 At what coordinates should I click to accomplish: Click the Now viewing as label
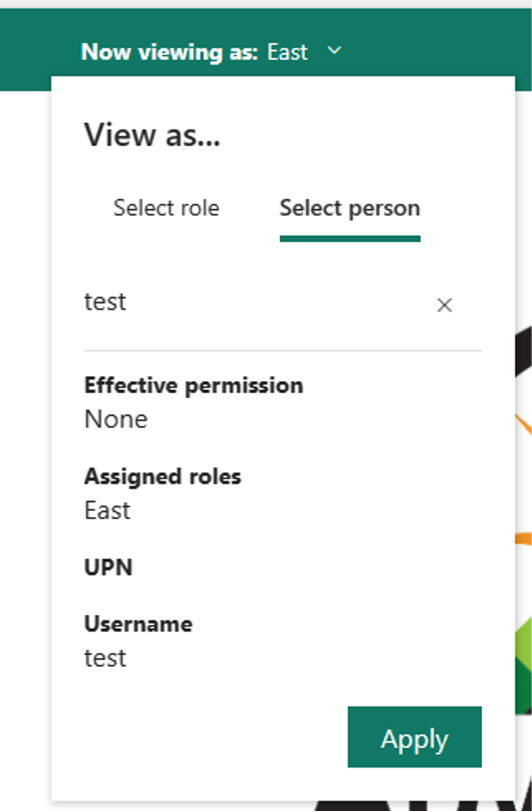tap(169, 52)
